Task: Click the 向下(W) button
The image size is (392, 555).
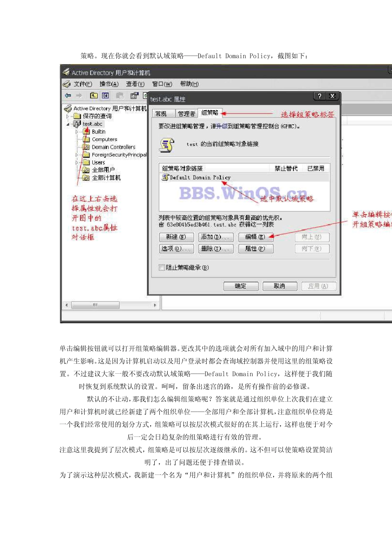Action: point(312,249)
